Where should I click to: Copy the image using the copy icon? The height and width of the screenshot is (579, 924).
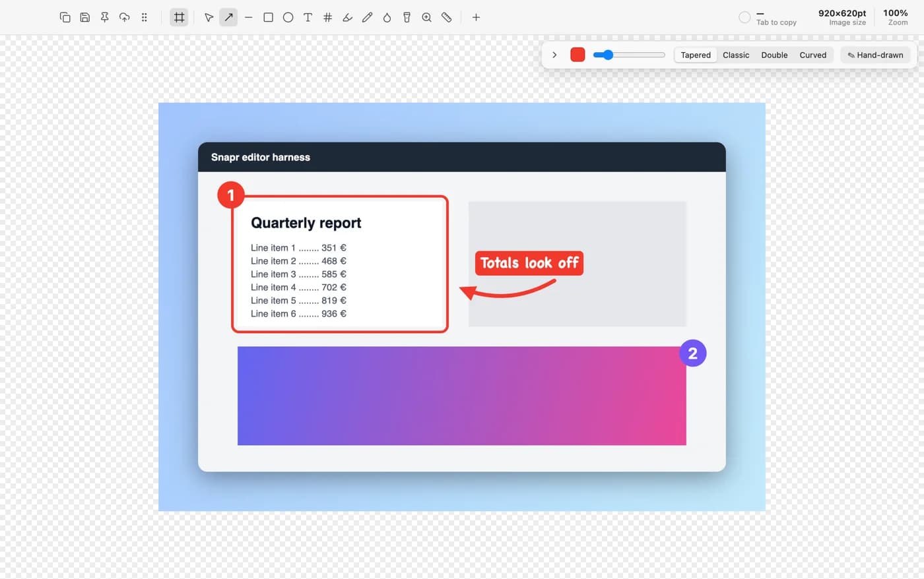click(65, 17)
